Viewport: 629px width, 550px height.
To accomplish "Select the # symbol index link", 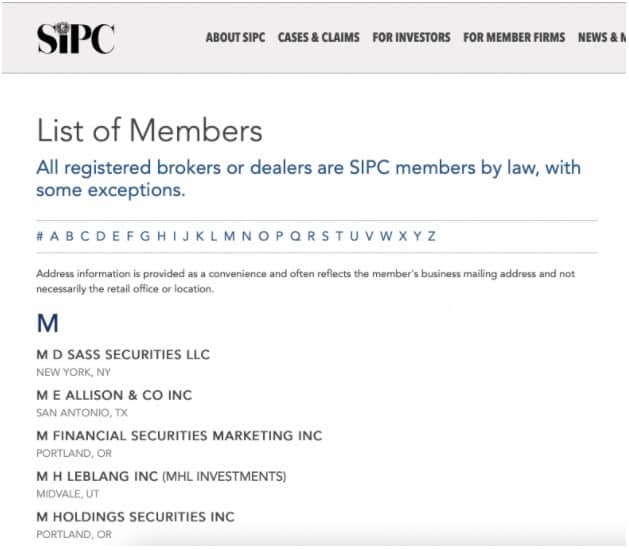I will click(40, 236).
